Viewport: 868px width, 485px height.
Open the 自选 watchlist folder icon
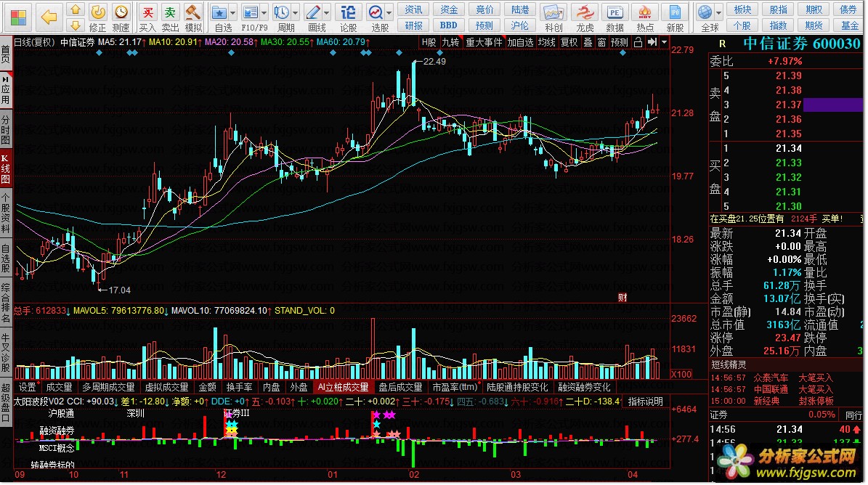coord(220,12)
